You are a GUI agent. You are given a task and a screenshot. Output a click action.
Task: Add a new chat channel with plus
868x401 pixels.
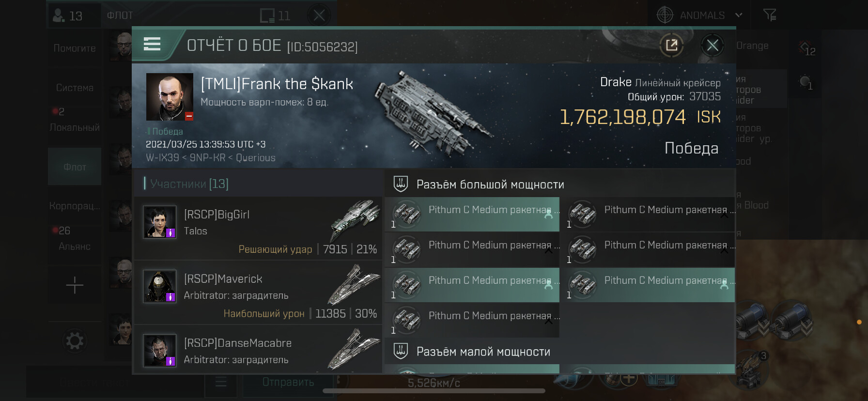click(x=75, y=285)
